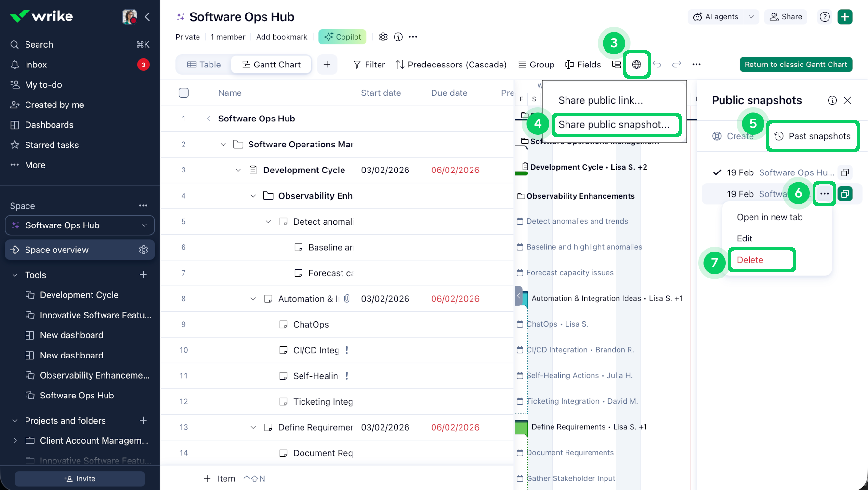
Task: Click the globe public sharing icon
Action: [636, 65]
